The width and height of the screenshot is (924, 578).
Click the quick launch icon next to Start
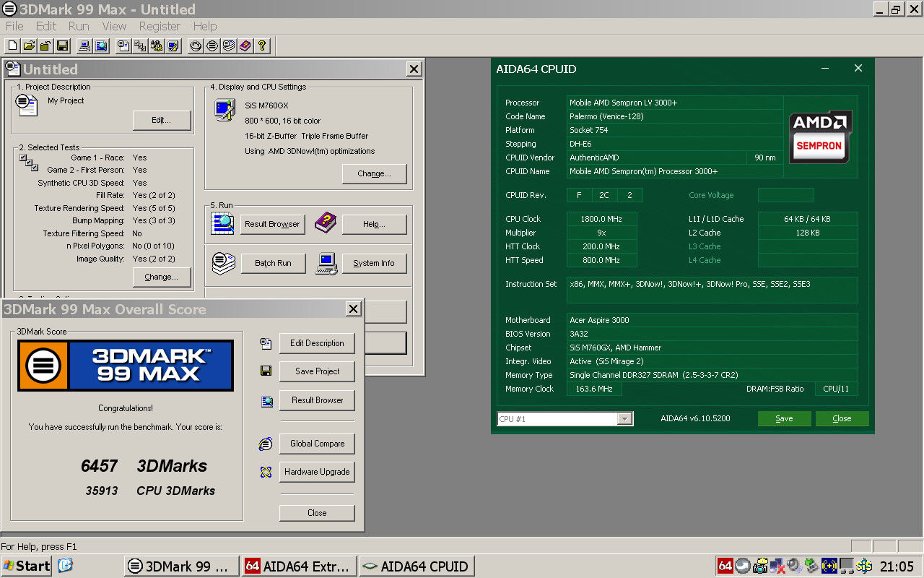pyautogui.click(x=65, y=566)
